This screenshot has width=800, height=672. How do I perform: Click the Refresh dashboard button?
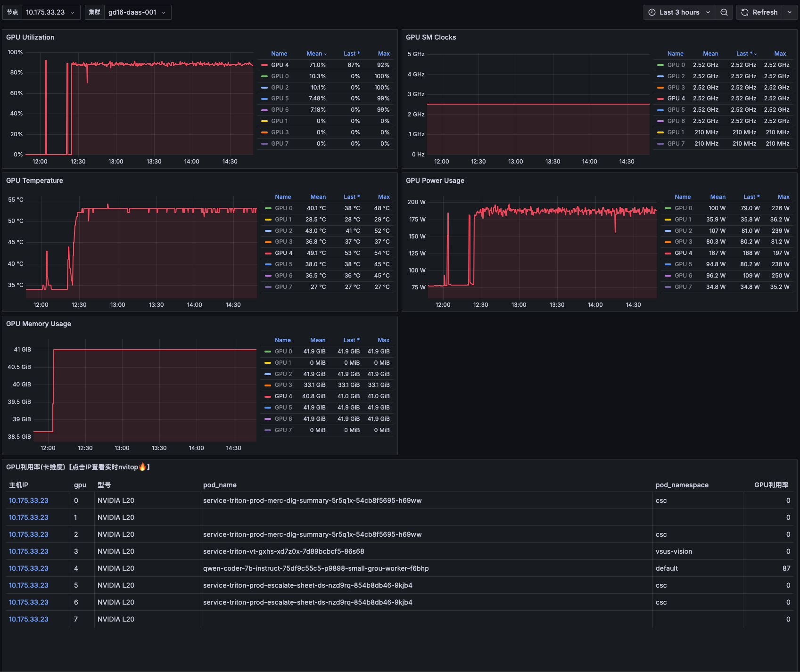pyautogui.click(x=759, y=12)
